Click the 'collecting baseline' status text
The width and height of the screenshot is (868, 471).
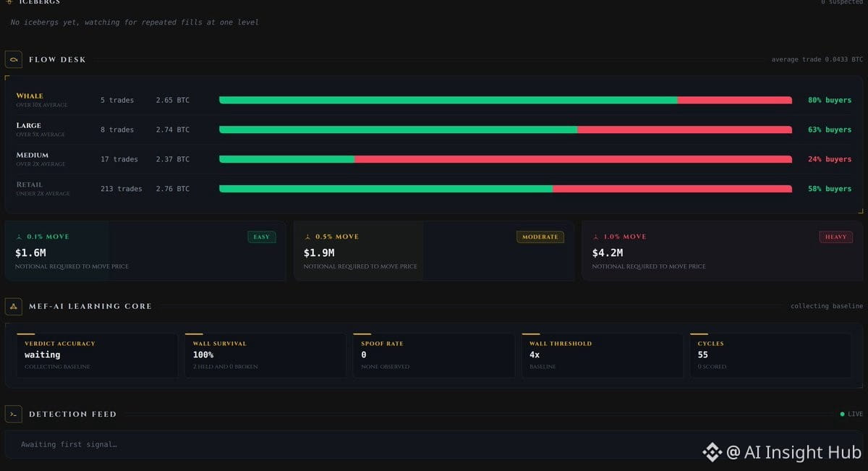tap(827, 306)
